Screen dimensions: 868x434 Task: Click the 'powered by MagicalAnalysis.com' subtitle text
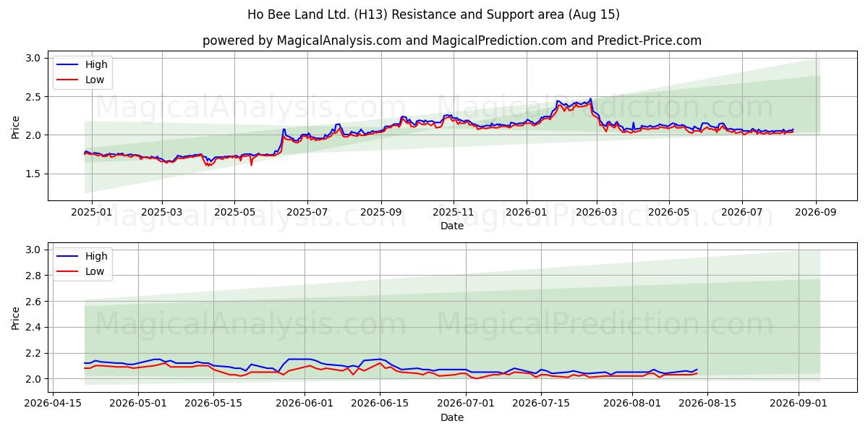click(302, 41)
